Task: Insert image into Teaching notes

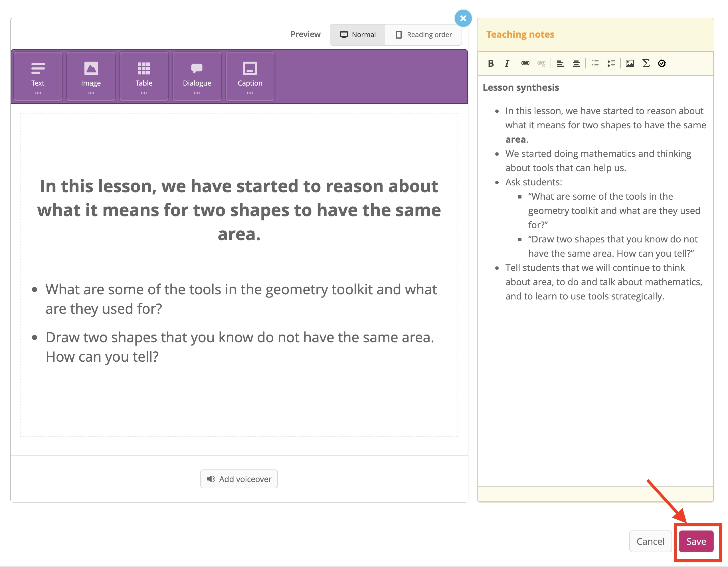Action: 630,63
